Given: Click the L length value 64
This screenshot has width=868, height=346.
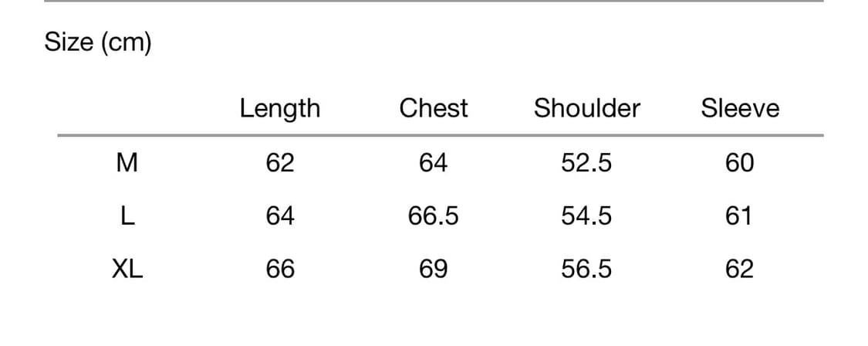Looking at the screenshot, I should pyautogui.click(x=279, y=216).
